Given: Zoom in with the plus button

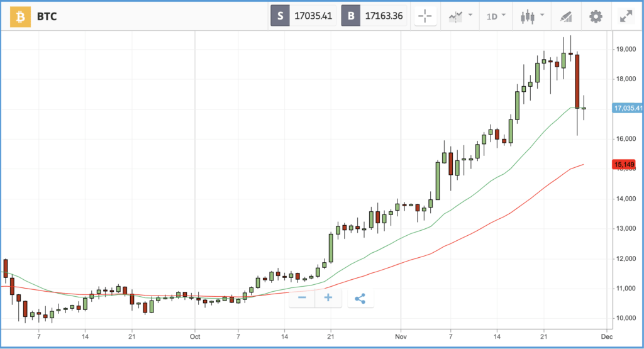Looking at the screenshot, I should point(328,298).
